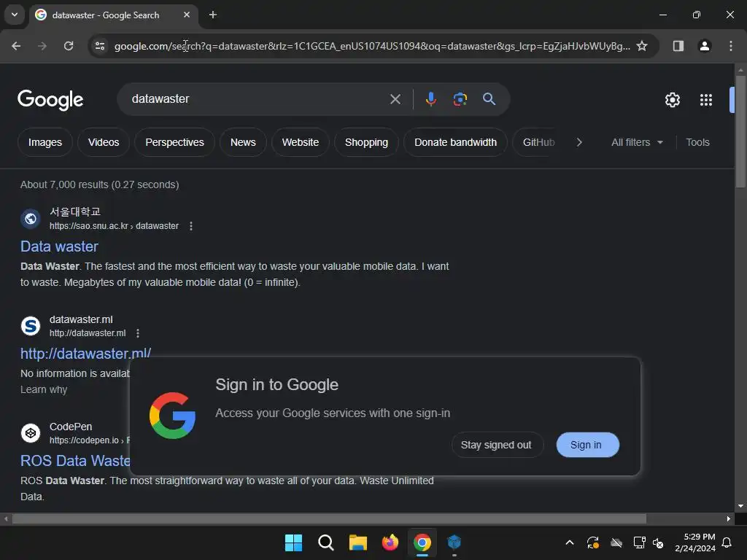Submit search with magnifier icon
Image resolution: width=747 pixels, height=560 pixels.
click(489, 99)
